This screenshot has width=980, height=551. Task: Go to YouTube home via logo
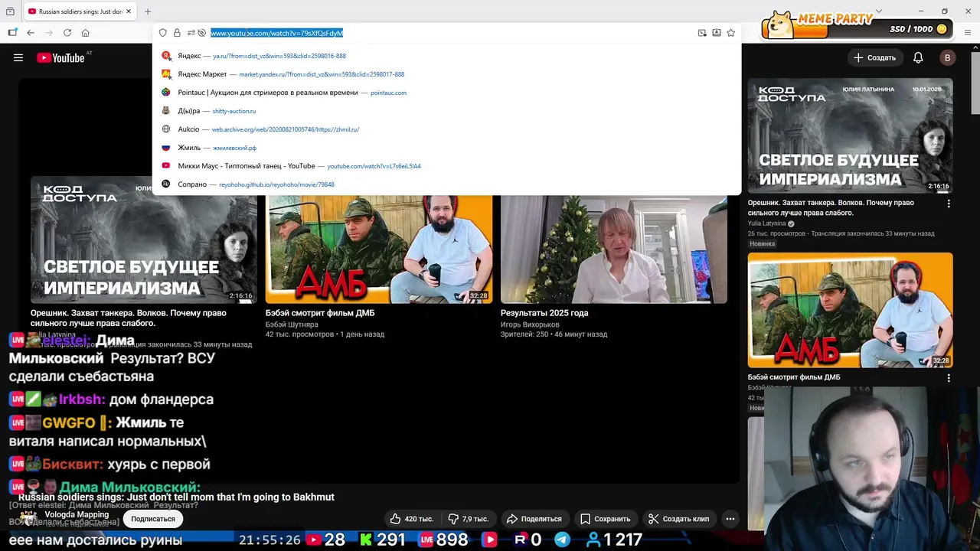click(x=60, y=57)
